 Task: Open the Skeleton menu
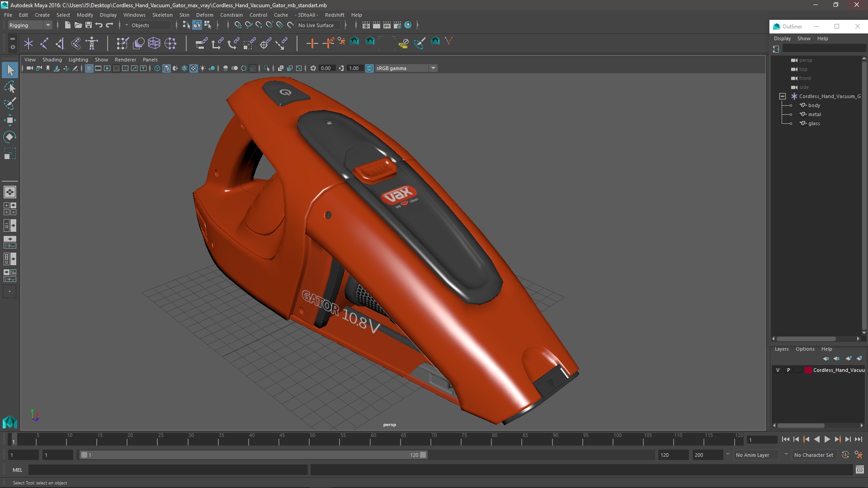click(x=162, y=15)
